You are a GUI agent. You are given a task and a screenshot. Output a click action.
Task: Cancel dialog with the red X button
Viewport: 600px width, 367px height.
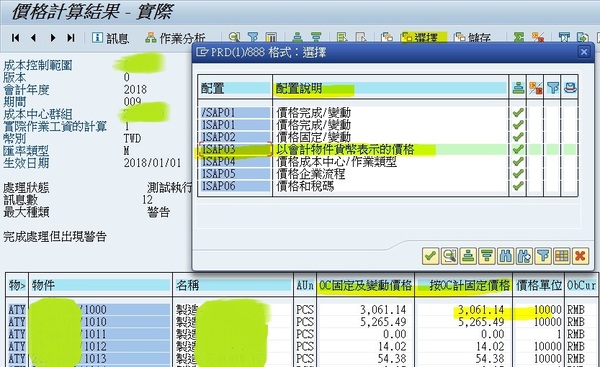tap(580, 256)
